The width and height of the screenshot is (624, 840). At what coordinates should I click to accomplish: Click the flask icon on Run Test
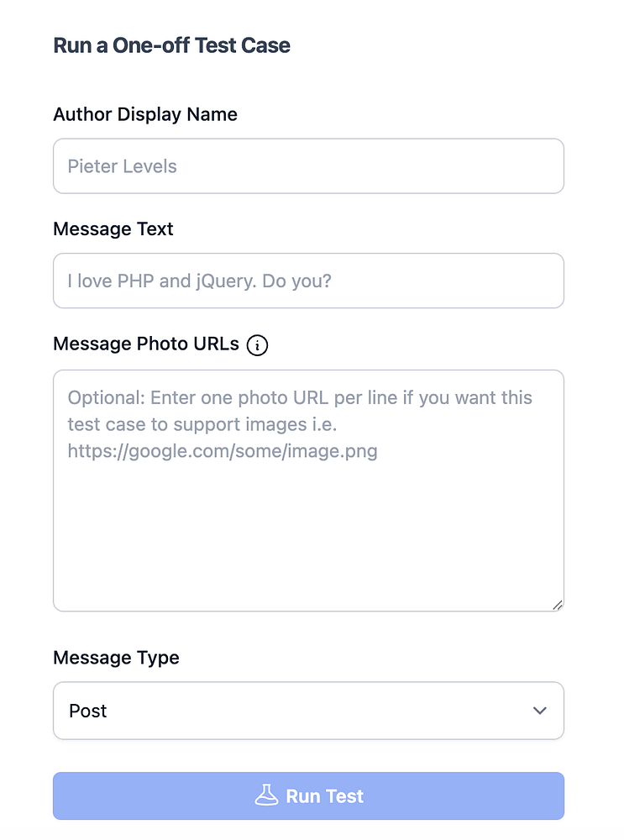266,795
